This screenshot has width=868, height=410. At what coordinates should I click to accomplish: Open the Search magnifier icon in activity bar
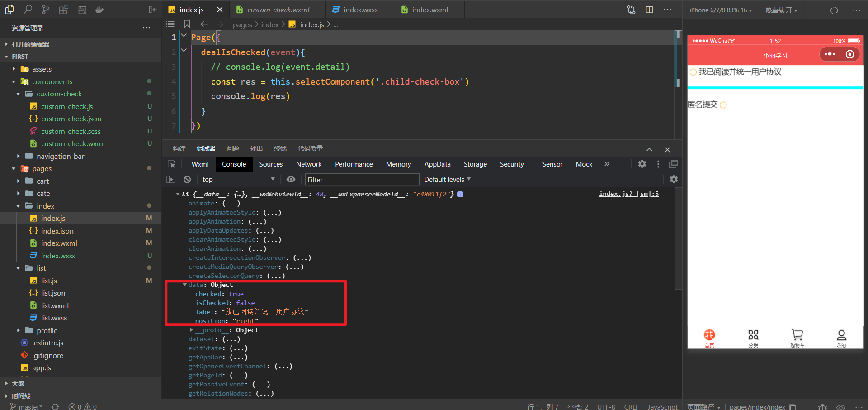pyautogui.click(x=28, y=10)
